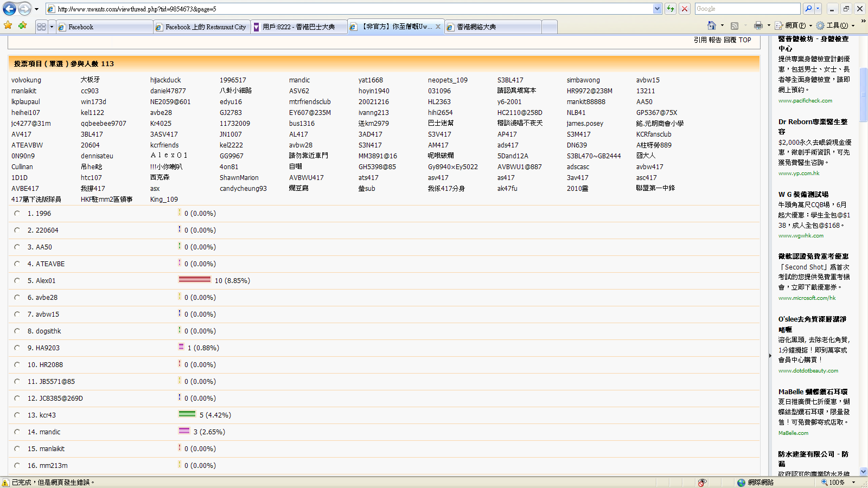Expand the zoom level dropdown arrow

point(853,482)
